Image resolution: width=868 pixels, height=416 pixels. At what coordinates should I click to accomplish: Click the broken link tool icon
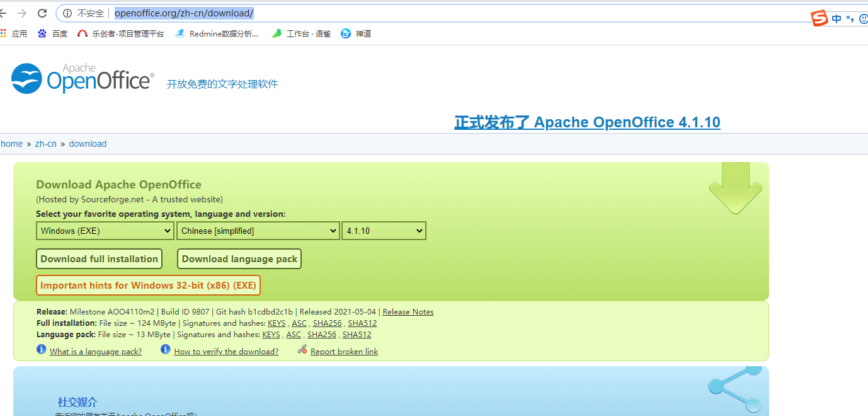click(302, 350)
